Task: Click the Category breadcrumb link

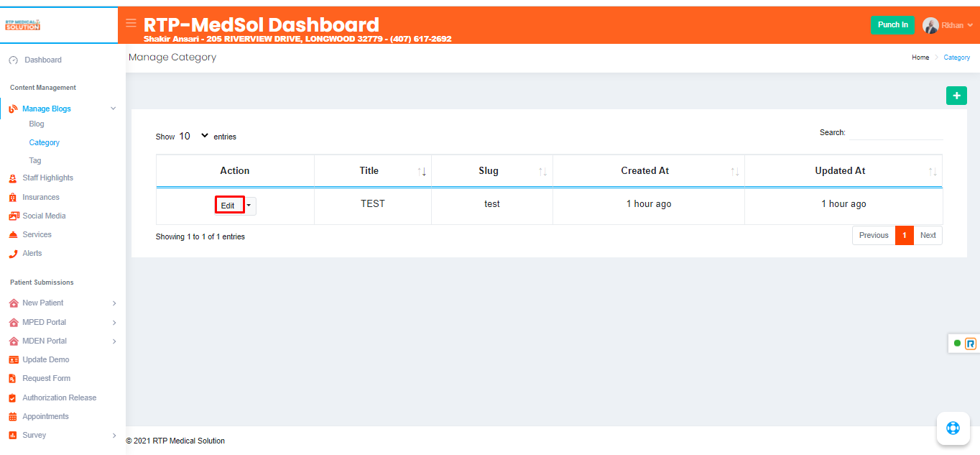Action: pos(957,58)
